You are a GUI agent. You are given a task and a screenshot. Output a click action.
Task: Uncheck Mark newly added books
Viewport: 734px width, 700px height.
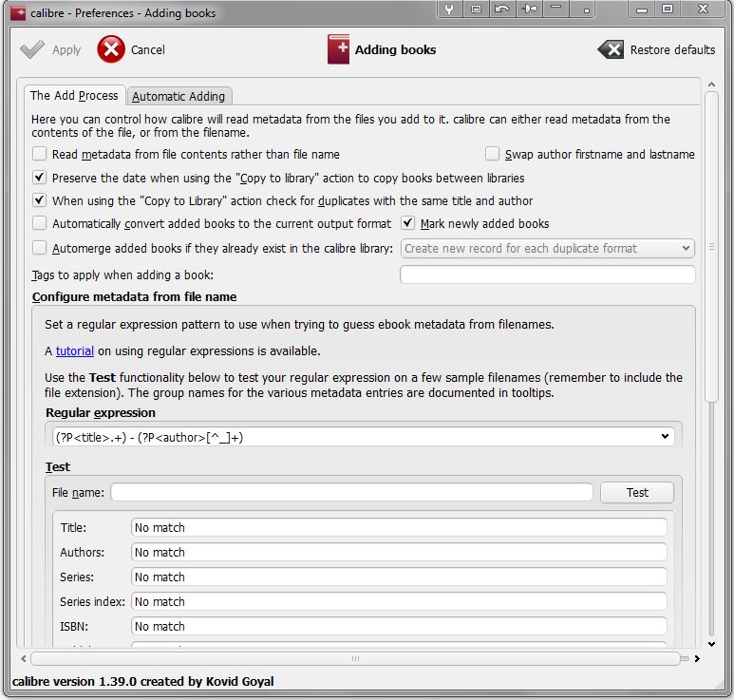407,223
